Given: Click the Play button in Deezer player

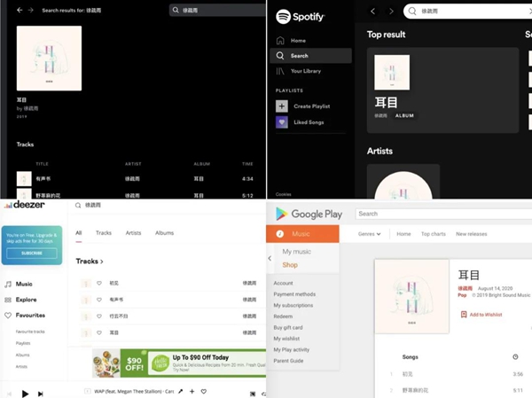Looking at the screenshot, I should click(25, 394).
